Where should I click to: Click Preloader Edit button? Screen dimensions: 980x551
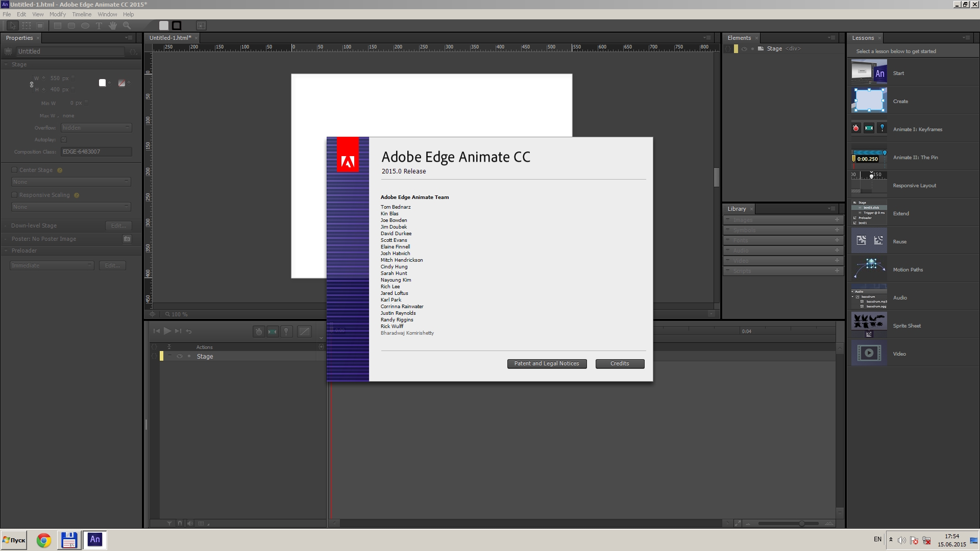[112, 266]
